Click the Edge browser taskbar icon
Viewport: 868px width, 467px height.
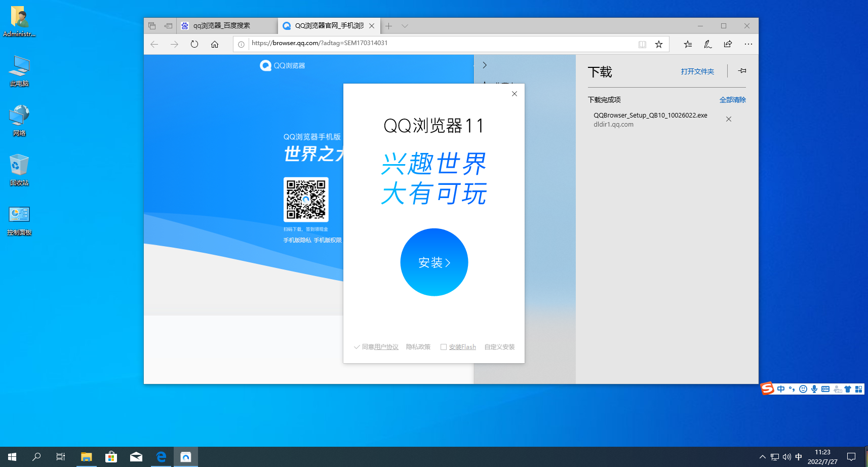click(161, 457)
